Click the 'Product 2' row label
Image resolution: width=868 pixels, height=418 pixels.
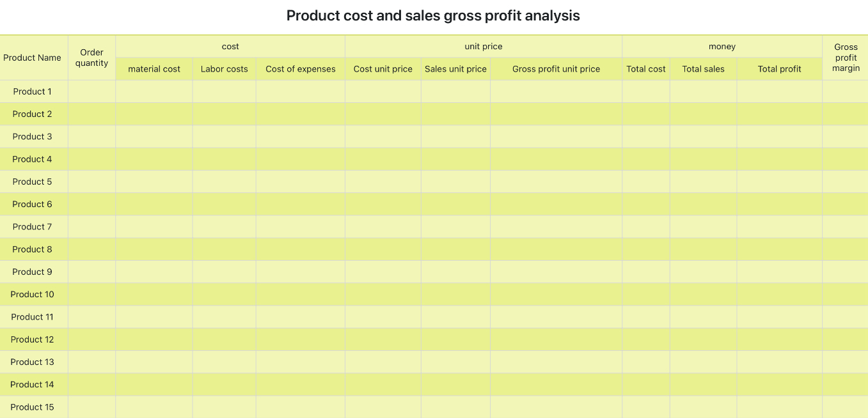click(33, 114)
